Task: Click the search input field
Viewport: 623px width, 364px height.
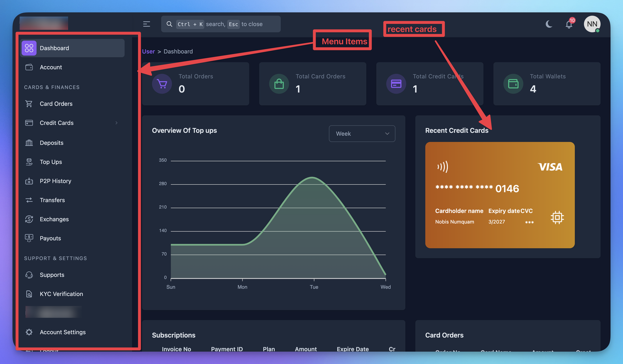Action: pyautogui.click(x=221, y=24)
